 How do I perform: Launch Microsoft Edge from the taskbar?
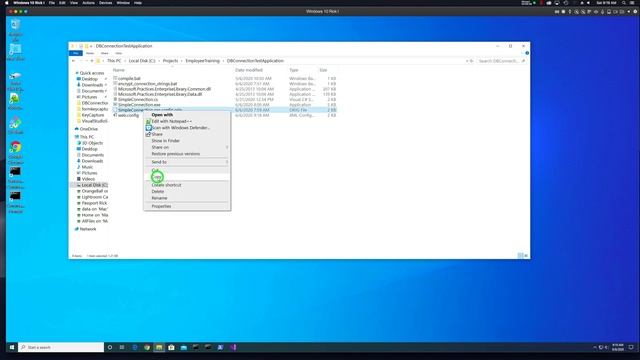(x=135, y=347)
